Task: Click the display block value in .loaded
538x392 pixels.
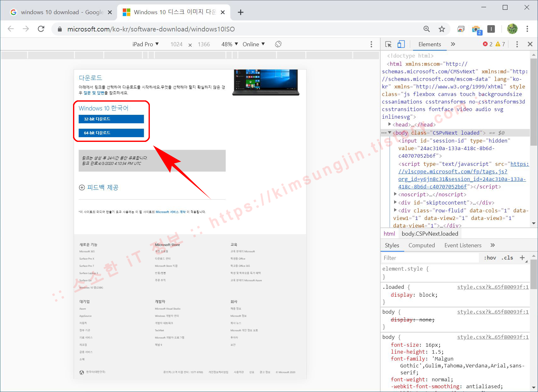Action: click(x=427, y=295)
